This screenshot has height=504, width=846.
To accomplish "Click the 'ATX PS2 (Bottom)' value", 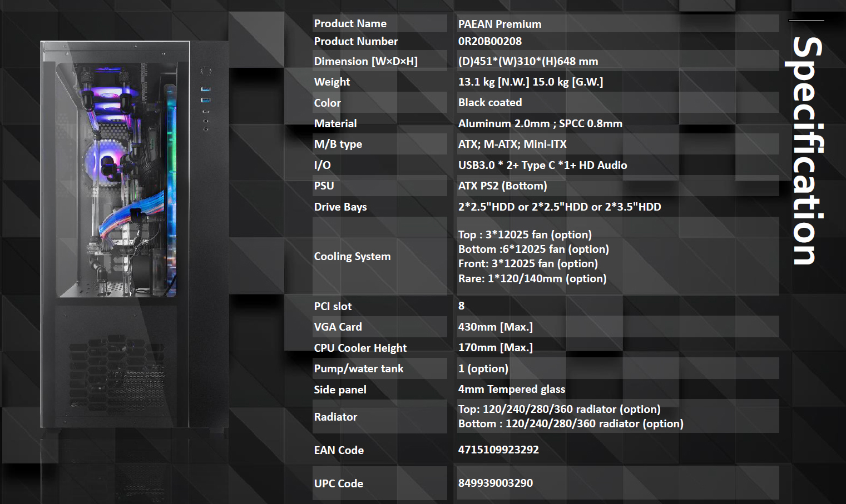I will tap(503, 186).
